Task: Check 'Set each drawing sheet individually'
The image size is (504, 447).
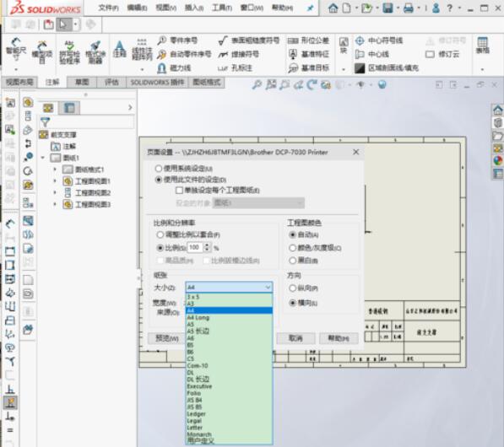Action: 179,191
